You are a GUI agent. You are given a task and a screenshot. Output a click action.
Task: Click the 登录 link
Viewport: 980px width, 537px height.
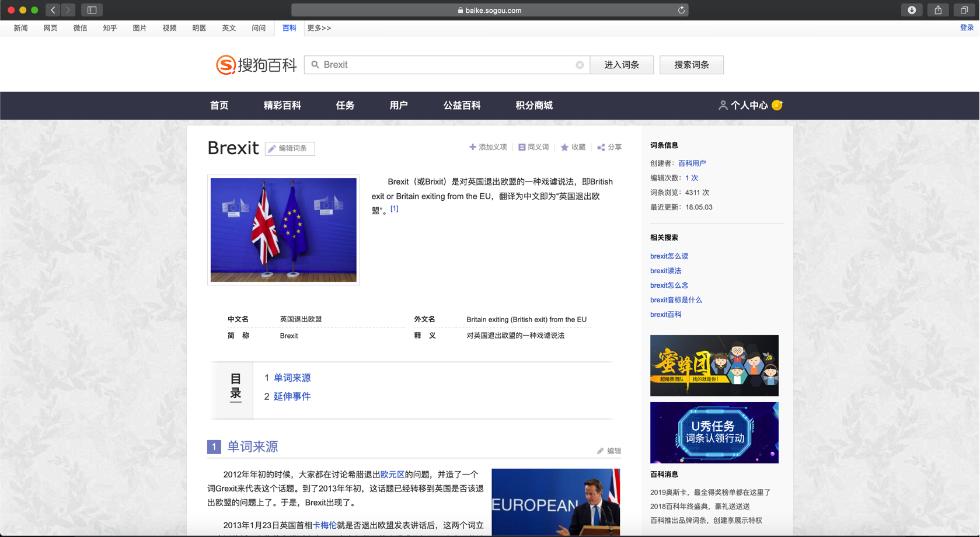tap(967, 27)
